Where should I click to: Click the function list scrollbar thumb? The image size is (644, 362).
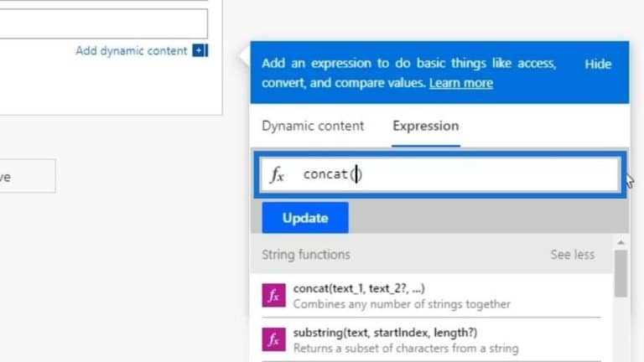pos(621,273)
